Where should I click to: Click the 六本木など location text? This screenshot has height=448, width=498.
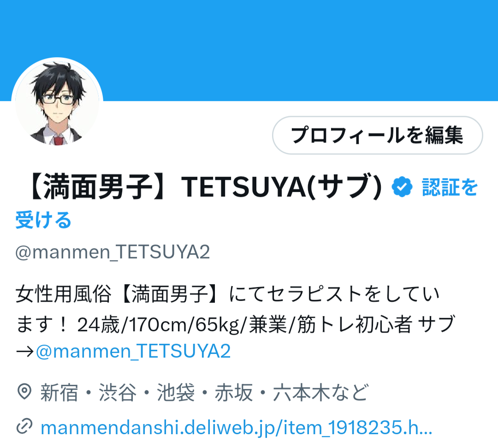pos(321,393)
